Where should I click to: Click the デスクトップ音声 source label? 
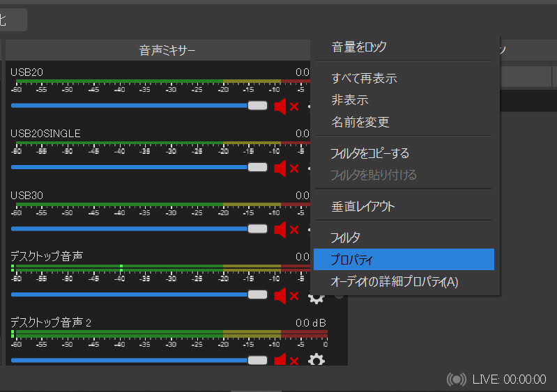tap(47, 256)
